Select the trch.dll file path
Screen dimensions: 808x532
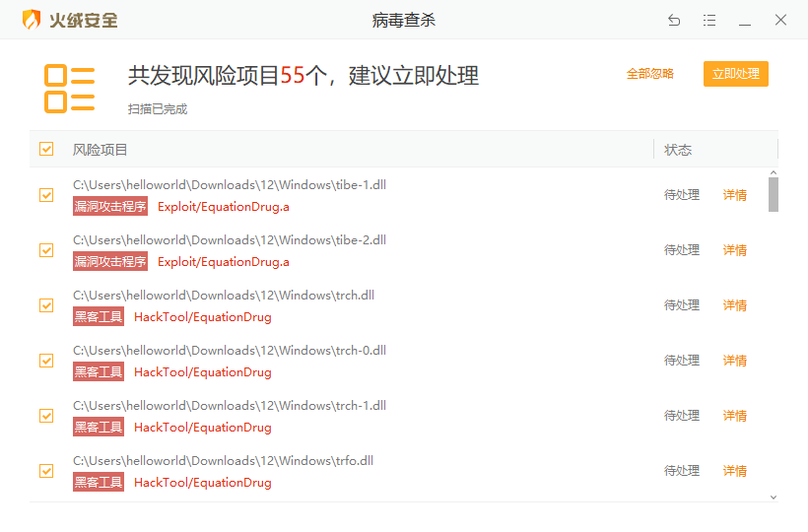tap(224, 296)
